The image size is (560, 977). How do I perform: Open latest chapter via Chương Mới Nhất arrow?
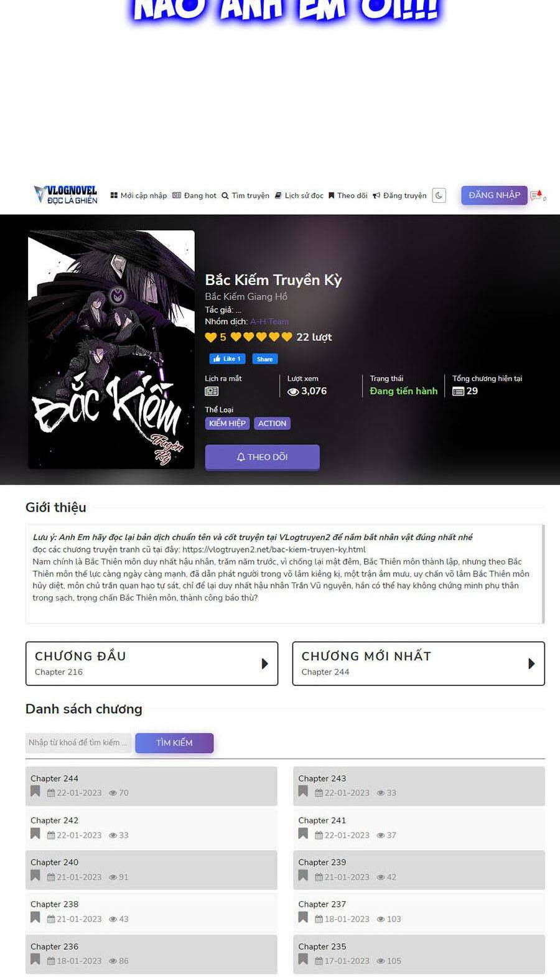pos(531,663)
